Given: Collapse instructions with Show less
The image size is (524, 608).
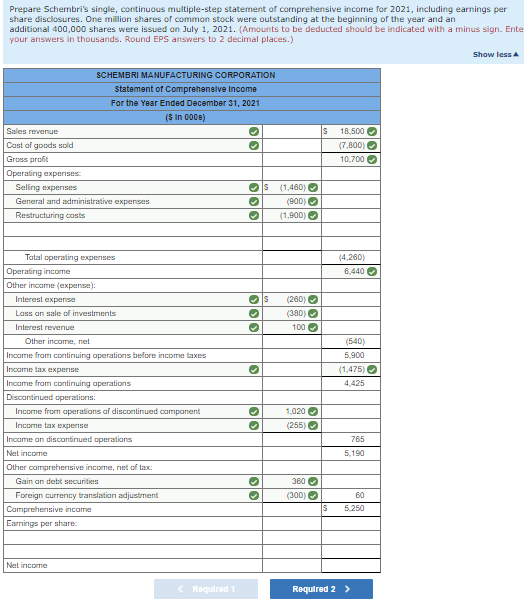Looking at the screenshot, I should tap(495, 55).
